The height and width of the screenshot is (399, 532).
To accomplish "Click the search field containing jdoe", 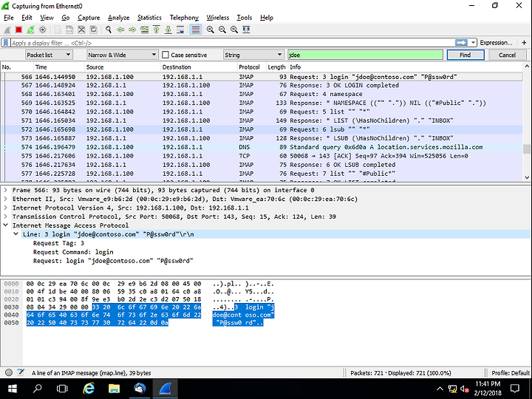I will pyautogui.click(x=365, y=55).
